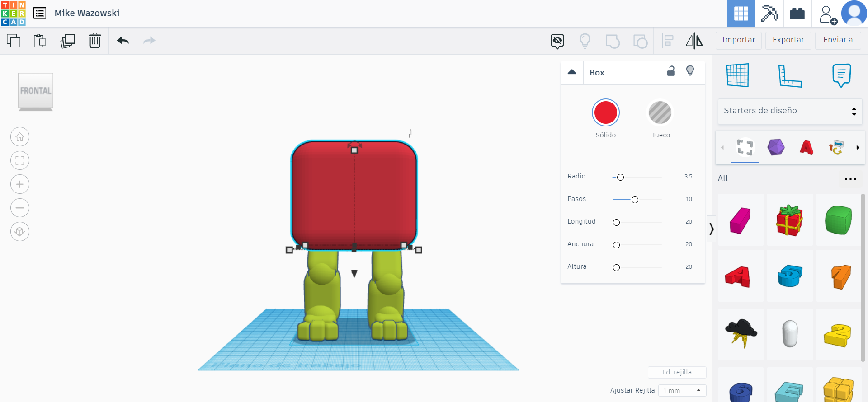Click the Enviar a button
The height and width of the screenshot is (402, 868).
[x=838, y=40]
